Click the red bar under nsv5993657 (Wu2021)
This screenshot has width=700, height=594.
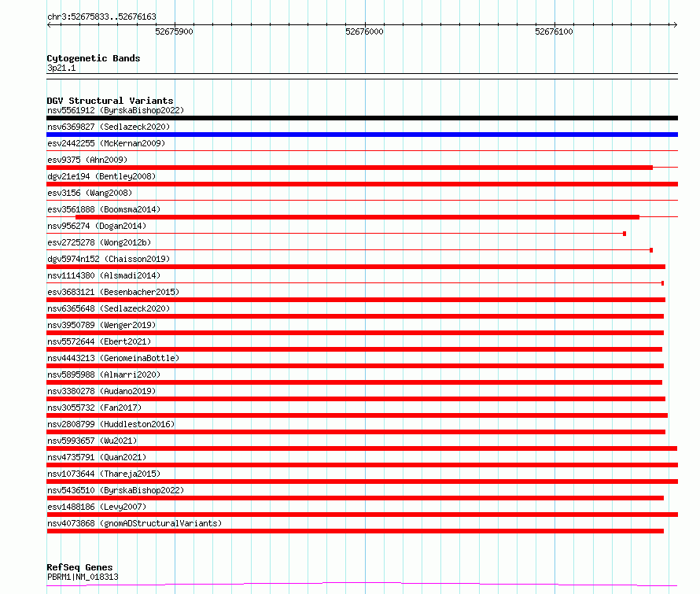pos(362,448)
